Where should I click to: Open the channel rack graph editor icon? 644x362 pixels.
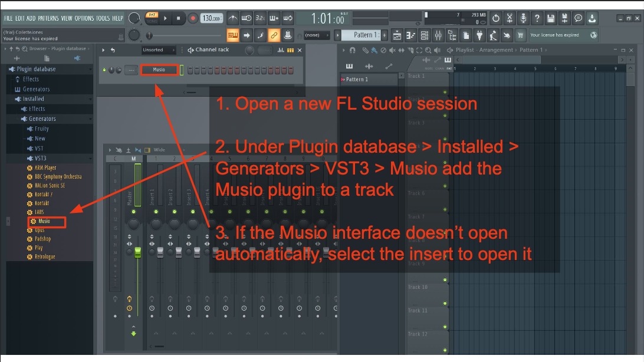(281, 50)
